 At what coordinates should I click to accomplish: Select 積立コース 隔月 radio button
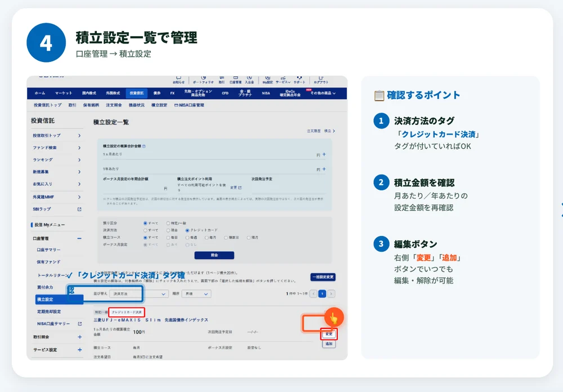pos(248,238)
